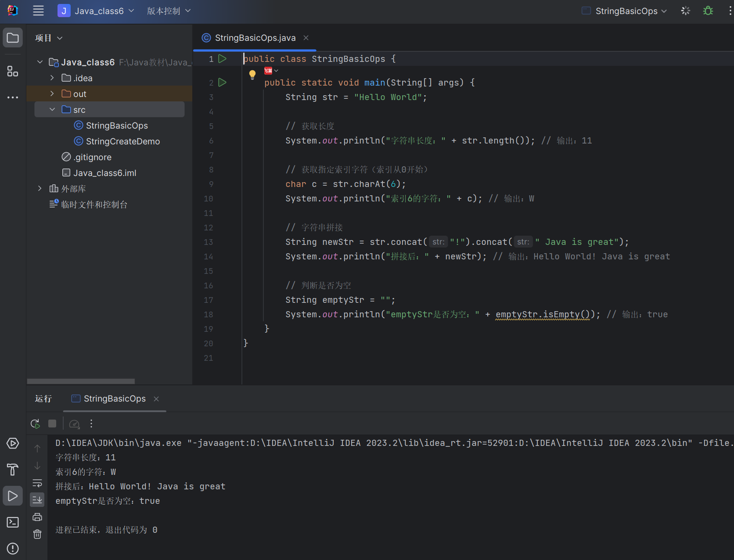Collapse the Java_class6 root node

[40, 62]
